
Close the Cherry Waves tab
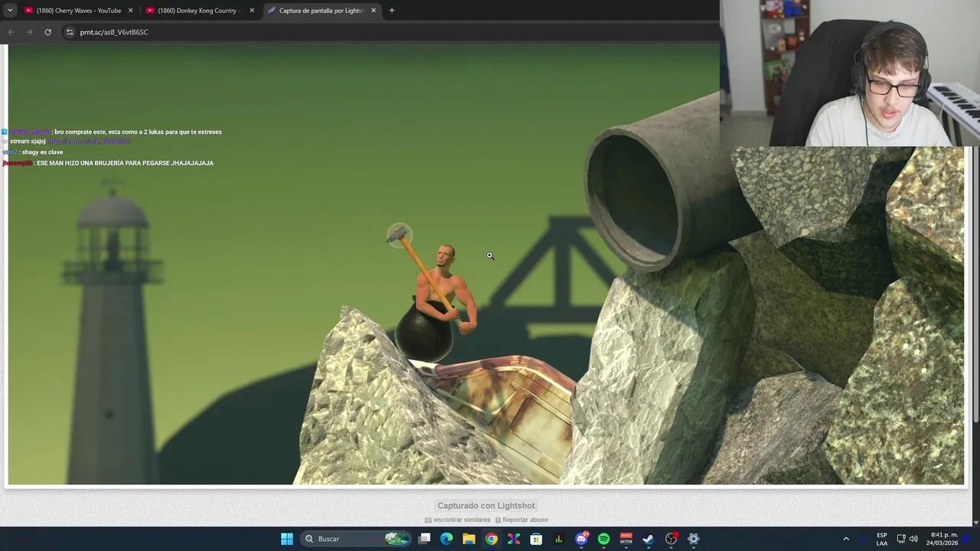[130, 11]
